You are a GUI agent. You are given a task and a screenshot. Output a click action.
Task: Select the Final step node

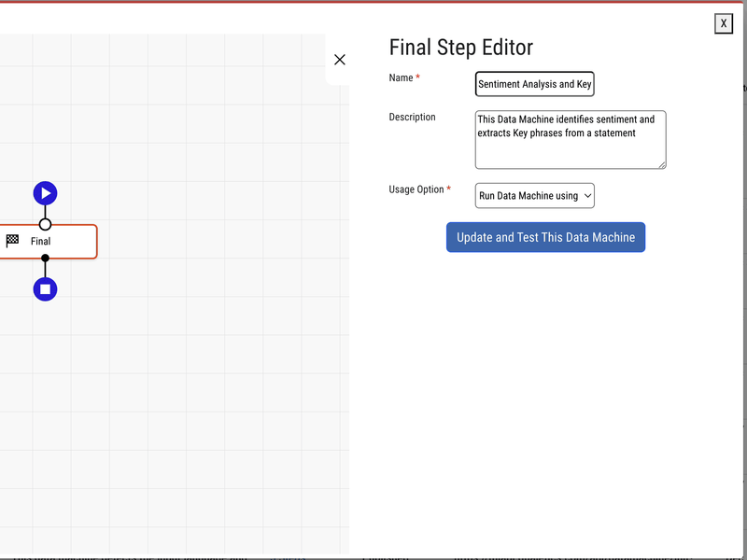coord(65,241)
